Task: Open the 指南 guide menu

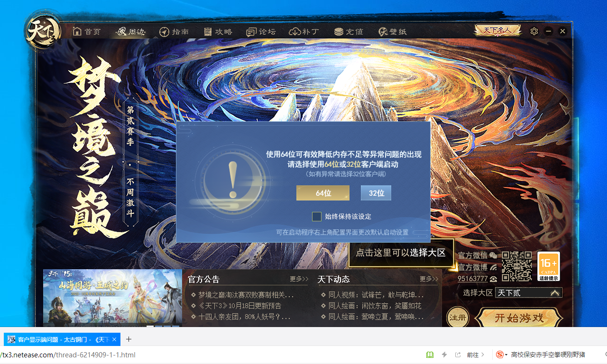Action: pos(174,32)
